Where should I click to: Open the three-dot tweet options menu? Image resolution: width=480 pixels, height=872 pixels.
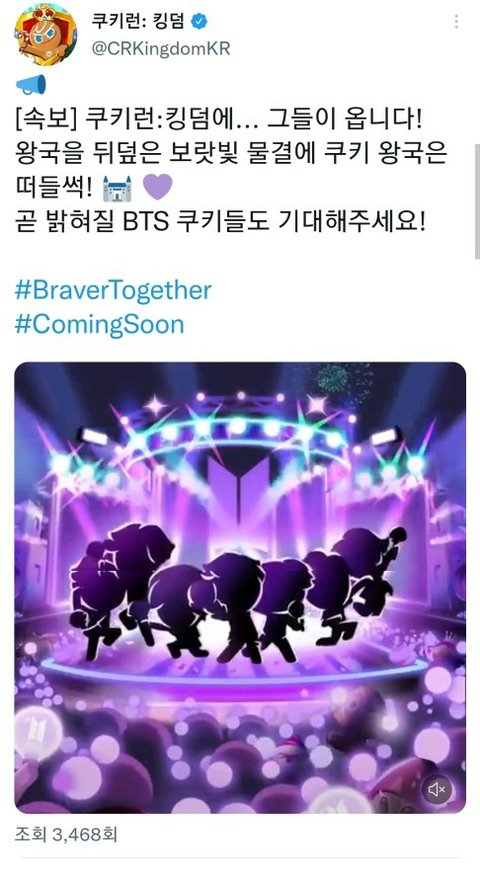click(456, 22)
